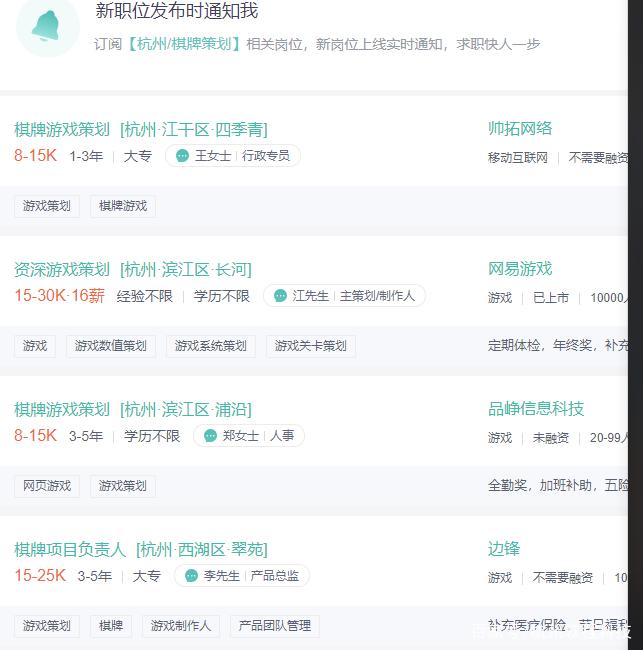643x650 pixels.
Task: Click salary 15-30K·16薪
Action: (x=59, y=296)
